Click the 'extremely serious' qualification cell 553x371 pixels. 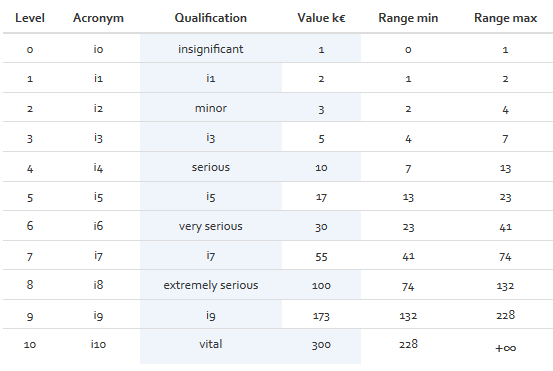[211, 285]
